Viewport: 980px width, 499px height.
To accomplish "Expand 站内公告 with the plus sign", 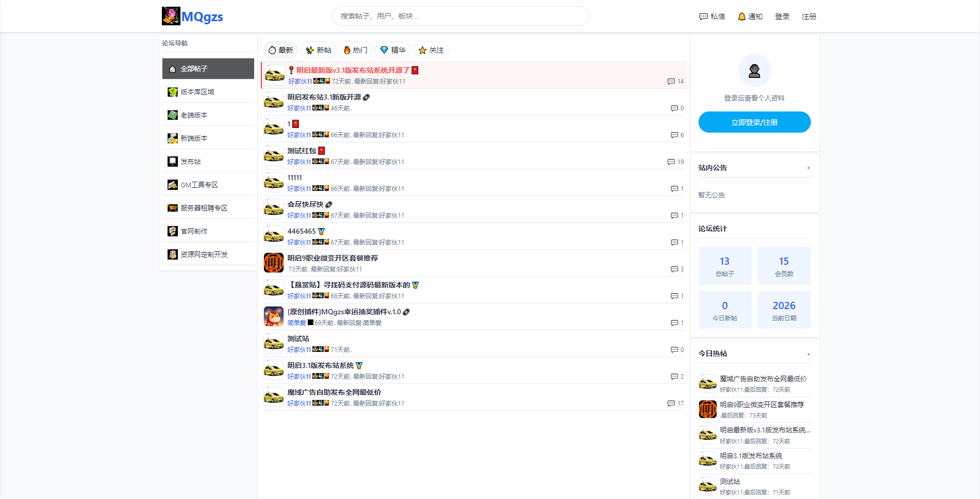I will [x=808, y=168].
